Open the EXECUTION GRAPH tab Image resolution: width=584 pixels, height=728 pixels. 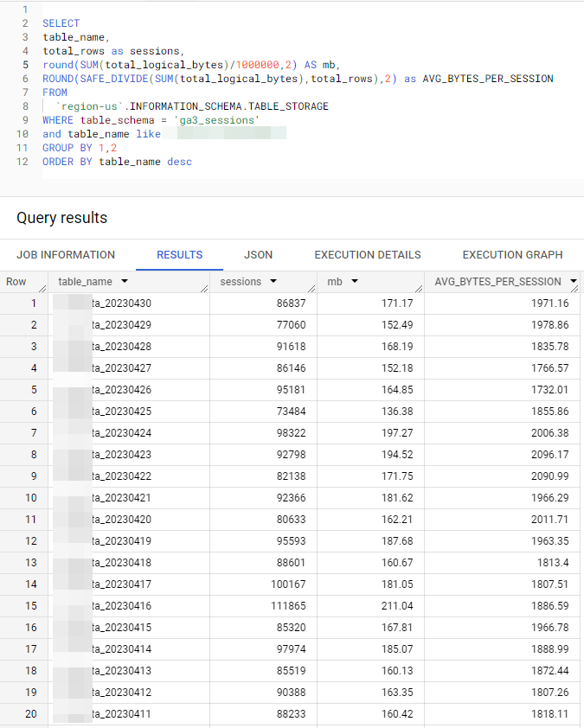pyautogui.click(x=512, y=255)
